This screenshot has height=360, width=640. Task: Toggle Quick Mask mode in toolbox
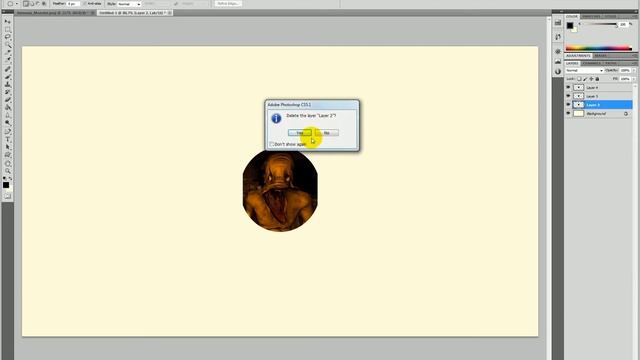click(x=7, y=196)
